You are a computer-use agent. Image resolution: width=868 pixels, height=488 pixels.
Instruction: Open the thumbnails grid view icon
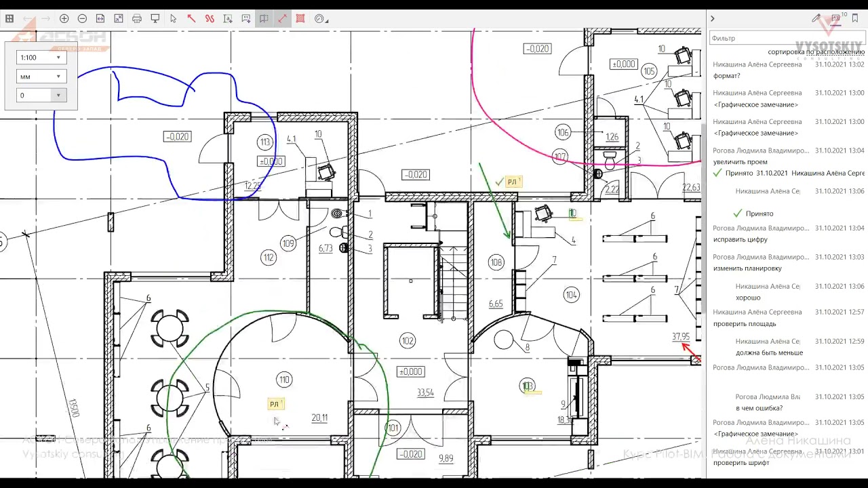pos(9,19)
